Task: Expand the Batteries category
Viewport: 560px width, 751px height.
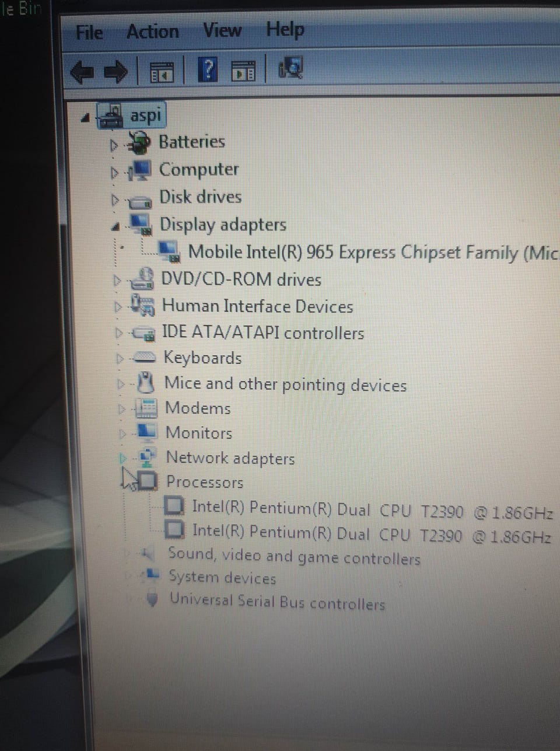Action: pos(114,144)
